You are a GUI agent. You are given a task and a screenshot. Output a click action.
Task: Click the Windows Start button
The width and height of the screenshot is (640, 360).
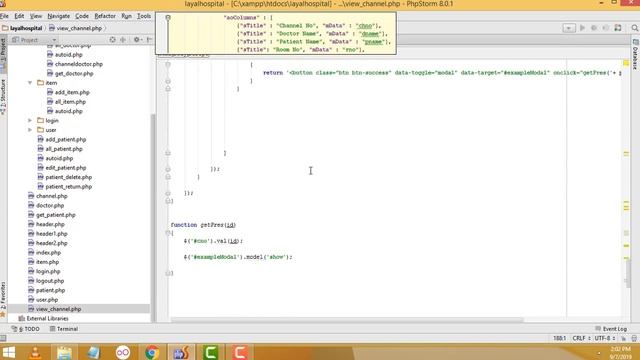pos(8,352)
